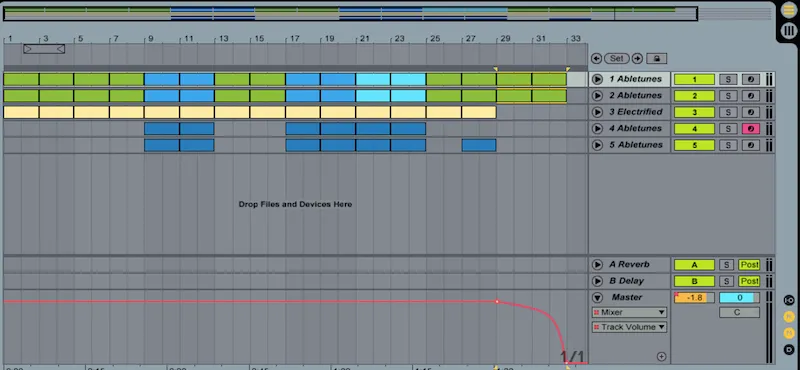Screen dimensions: 800x370
Task: Select the Master track title
Action: tap(627, 297)
